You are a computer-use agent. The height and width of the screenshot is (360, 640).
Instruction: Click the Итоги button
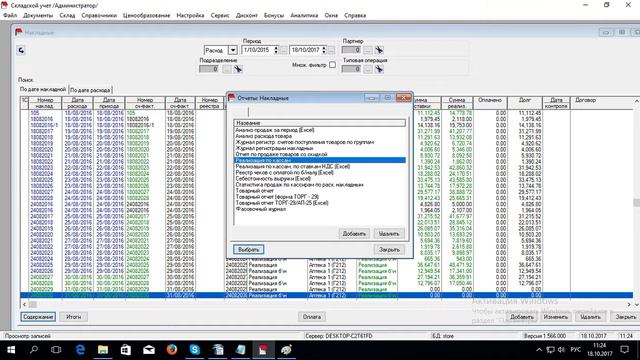[73, 317]
